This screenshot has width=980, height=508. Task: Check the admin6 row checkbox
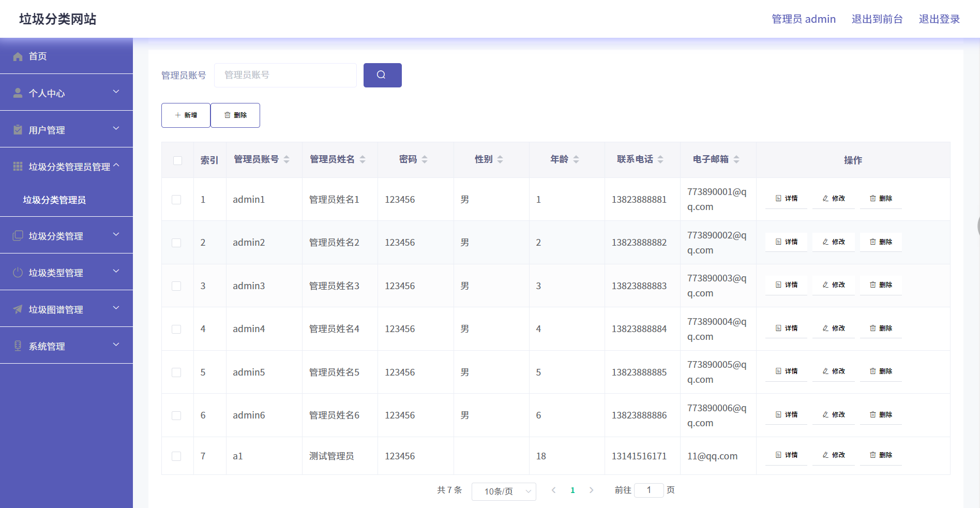click(x=176, y=415)
